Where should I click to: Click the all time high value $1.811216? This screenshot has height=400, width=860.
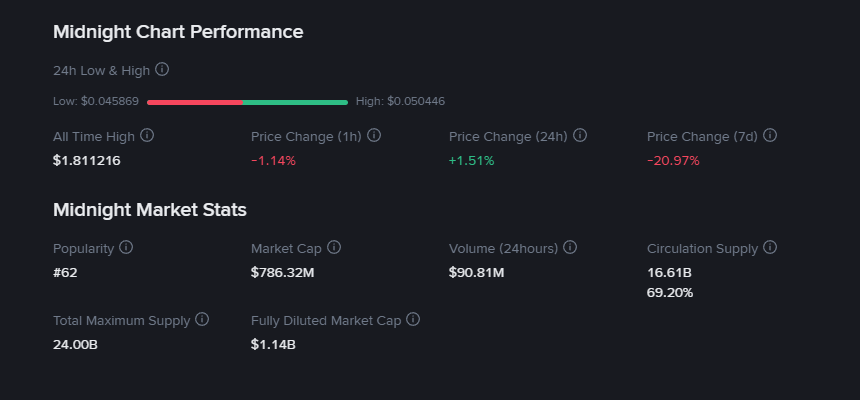click(87, 160)
